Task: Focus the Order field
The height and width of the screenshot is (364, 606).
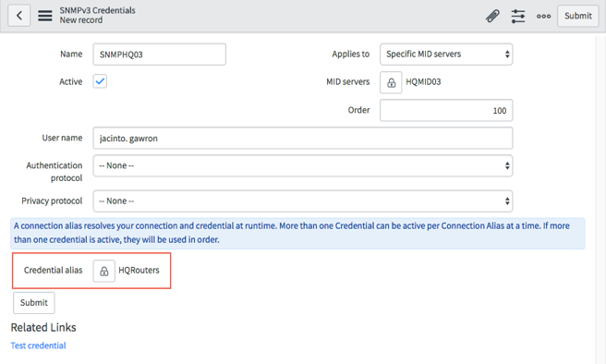Action: click(446, 110)
